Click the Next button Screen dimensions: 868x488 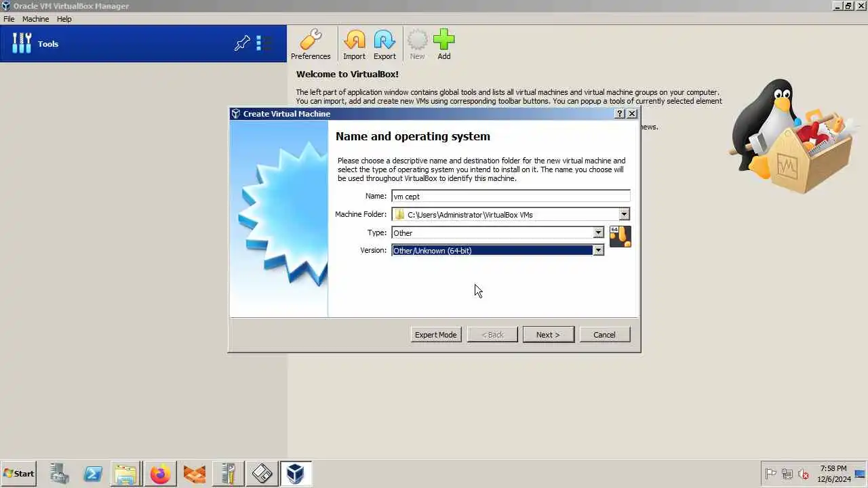(x=548, y=335)
